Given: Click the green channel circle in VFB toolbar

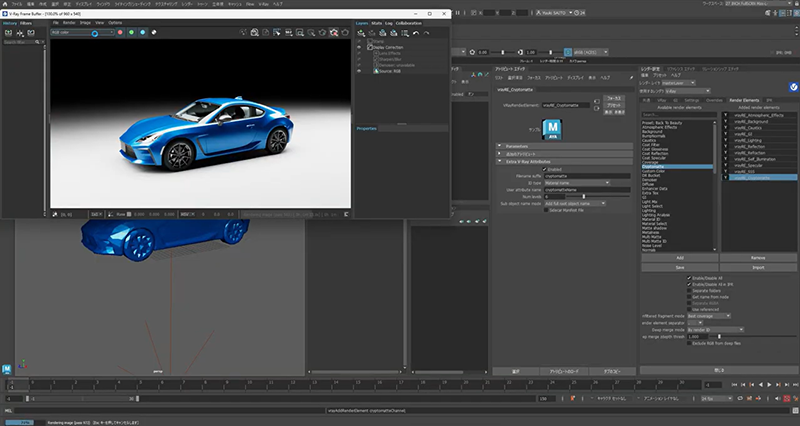Looking at the screenshot, I should pyautogui.click(x=130, y=32).
